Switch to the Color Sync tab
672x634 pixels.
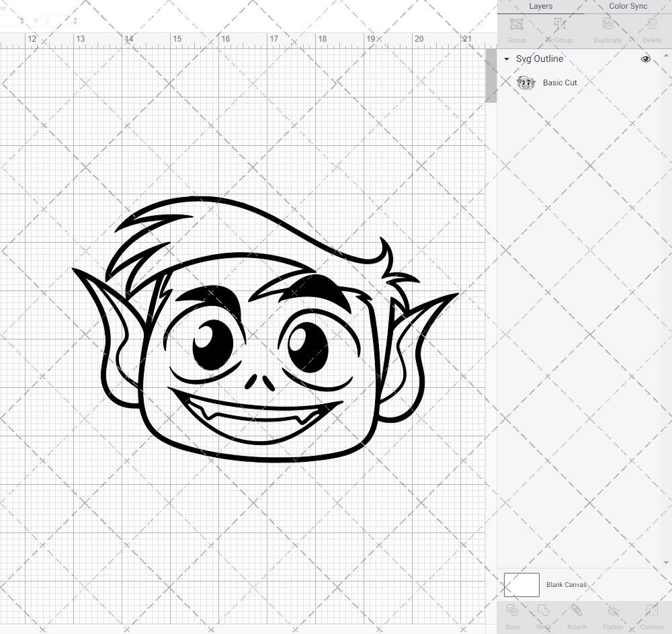[x=628, y=6]
